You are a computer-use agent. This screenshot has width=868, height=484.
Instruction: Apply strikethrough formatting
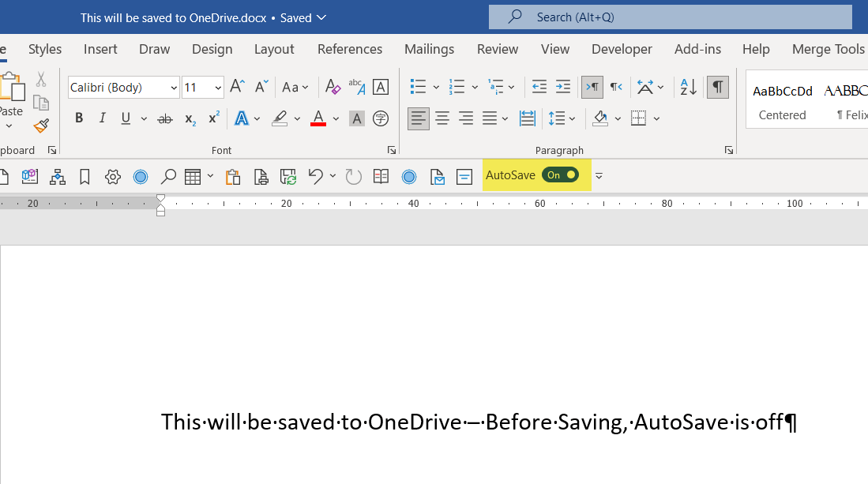[165, 118]
